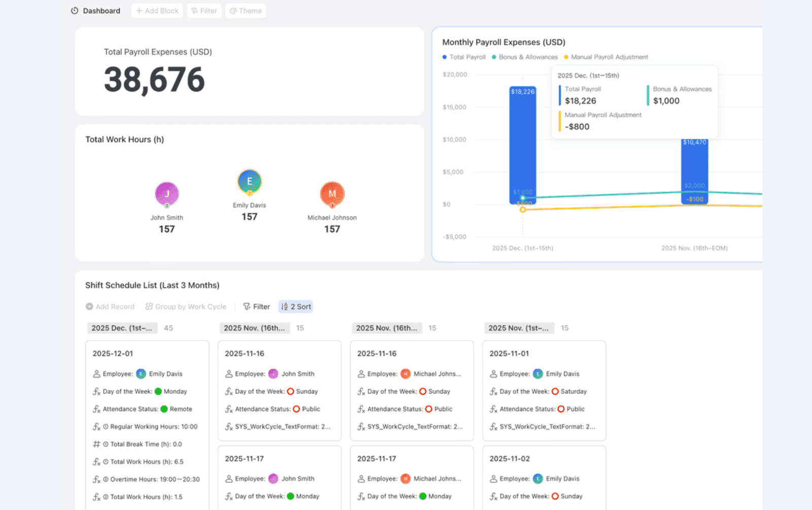Viewport: 812px width, 510px height.
Task: Toggle the Total Payroll legend series
Action: [463, 57]
